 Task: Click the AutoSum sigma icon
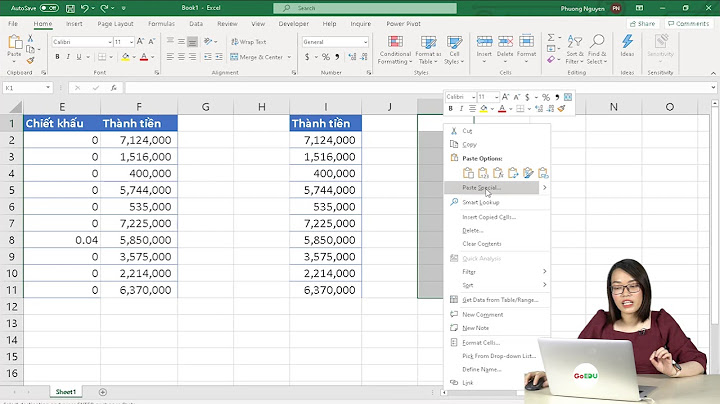[x=551, y=38]
